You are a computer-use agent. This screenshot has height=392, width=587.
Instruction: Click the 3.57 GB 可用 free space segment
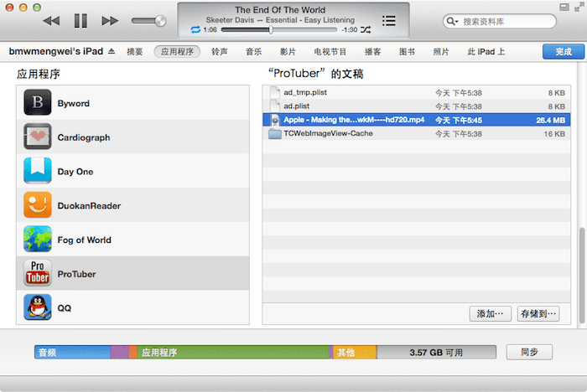[x=436, y=353]
